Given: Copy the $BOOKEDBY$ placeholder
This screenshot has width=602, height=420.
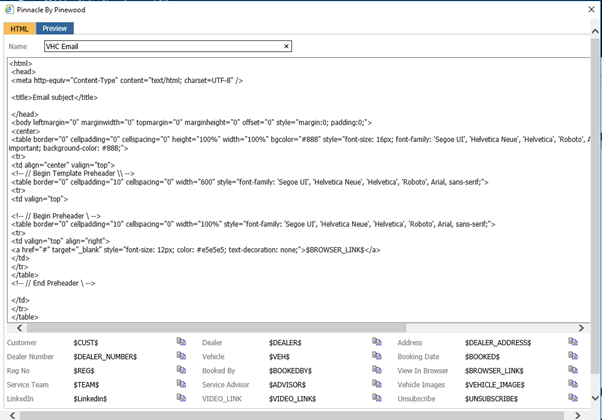Looking at the screenshot, I should tap(377, 370).
